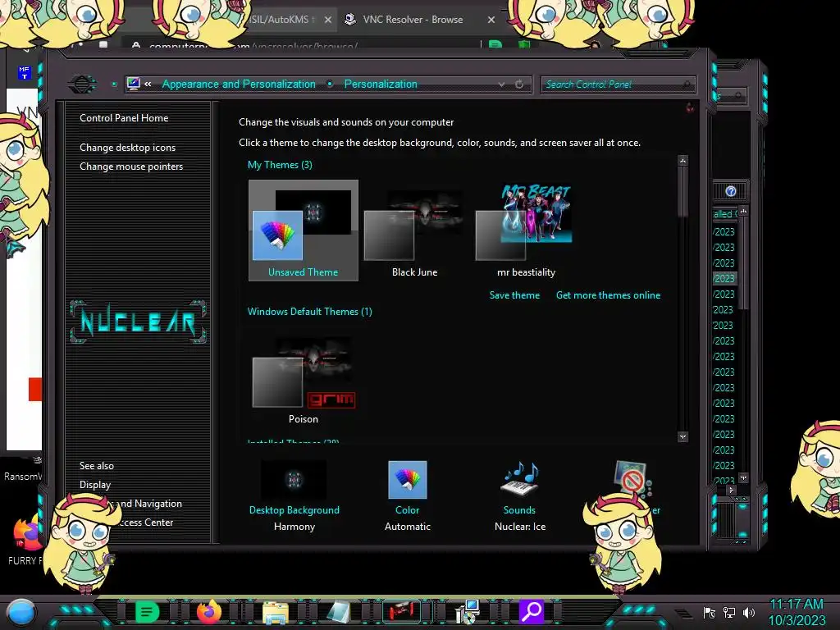Open the Sounds piano icon
This screenshot has width=840, height=630.
519,479
